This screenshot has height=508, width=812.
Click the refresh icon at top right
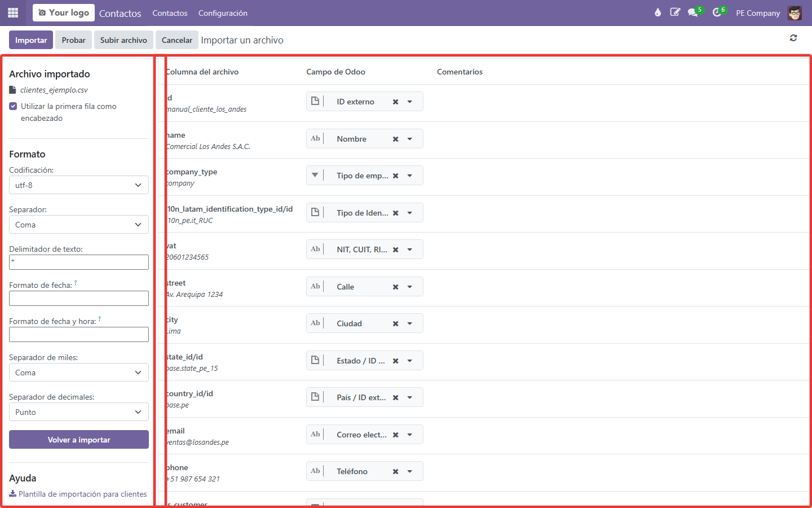793,38
